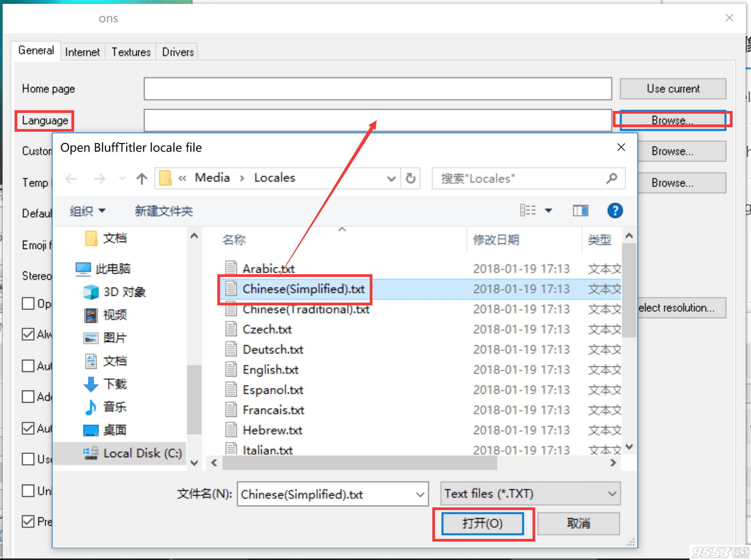Toggle the unchecked 'Aut' checkbox above 'Ad'
Image resolution: width=751 pixels, height=560 pixels.
point(28,366)
